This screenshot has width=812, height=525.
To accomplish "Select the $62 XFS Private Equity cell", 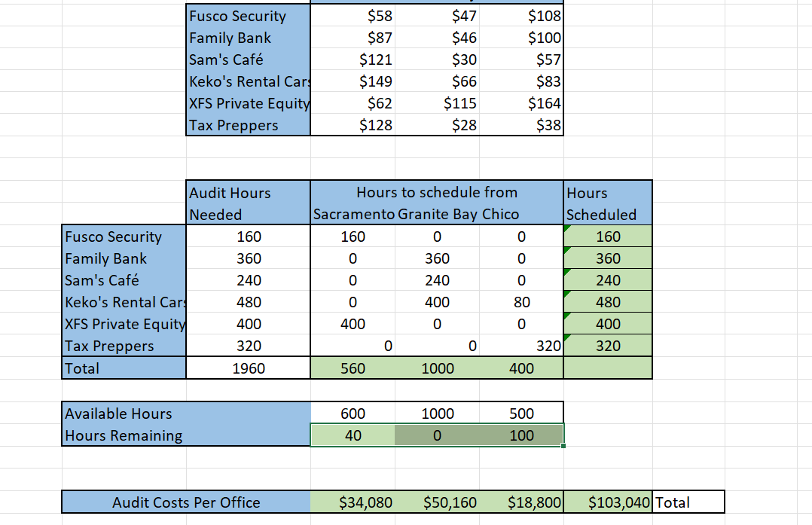I will click(x=353, y=103).
